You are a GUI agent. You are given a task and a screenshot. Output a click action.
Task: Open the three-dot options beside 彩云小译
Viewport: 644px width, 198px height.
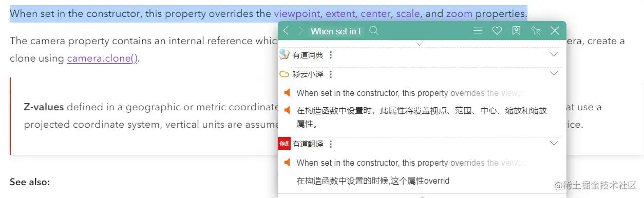(331, 74)
